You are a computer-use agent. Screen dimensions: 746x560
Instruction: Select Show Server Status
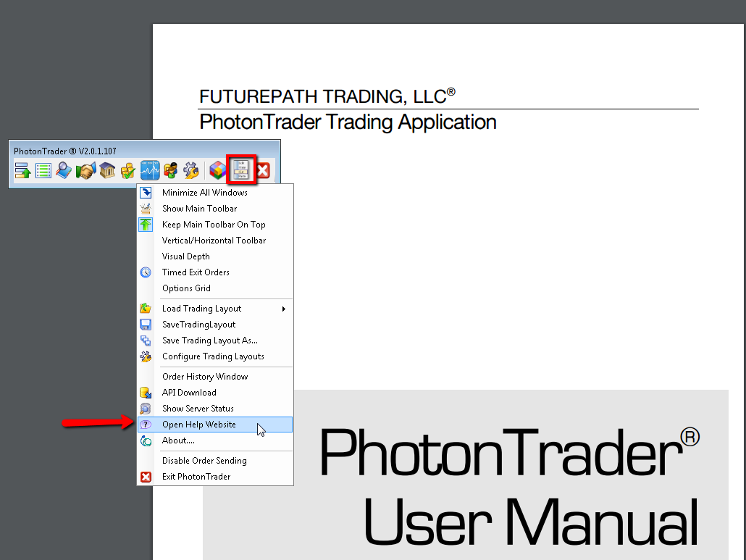[215, 408]
